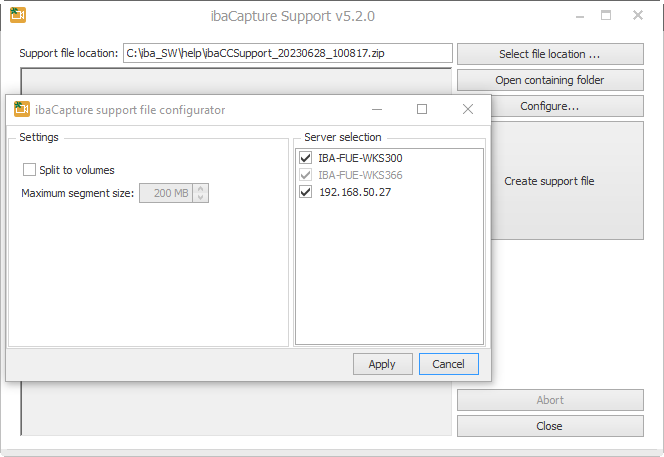664x457 pixels.
Task: Close the ibaCapture Support main window
Action: click(x=638, y=16)
